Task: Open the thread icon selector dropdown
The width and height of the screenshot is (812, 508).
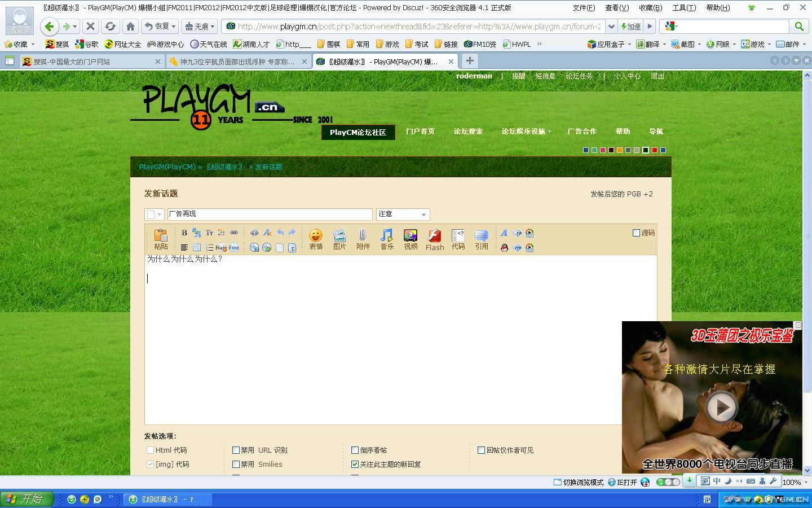Action: (154, 214)
